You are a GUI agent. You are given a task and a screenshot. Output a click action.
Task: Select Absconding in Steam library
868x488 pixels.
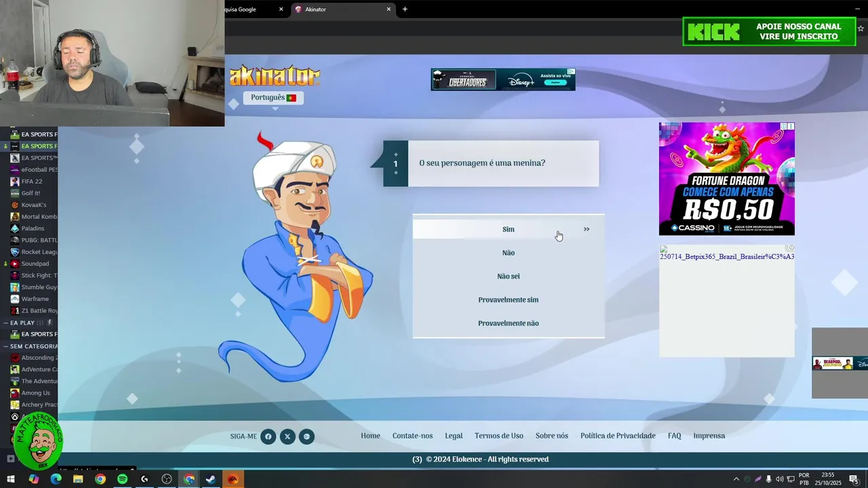pos(34,358)
